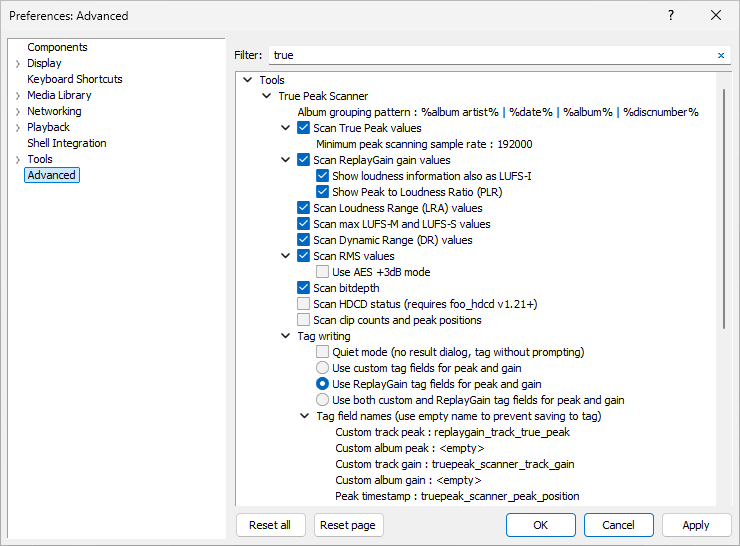Select Use custom tag fields radio option

tap(323, 368)
